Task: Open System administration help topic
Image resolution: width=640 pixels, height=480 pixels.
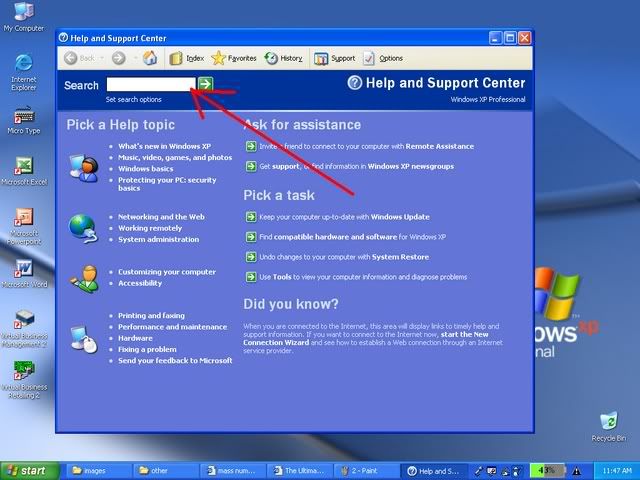Action: point(158,239)
